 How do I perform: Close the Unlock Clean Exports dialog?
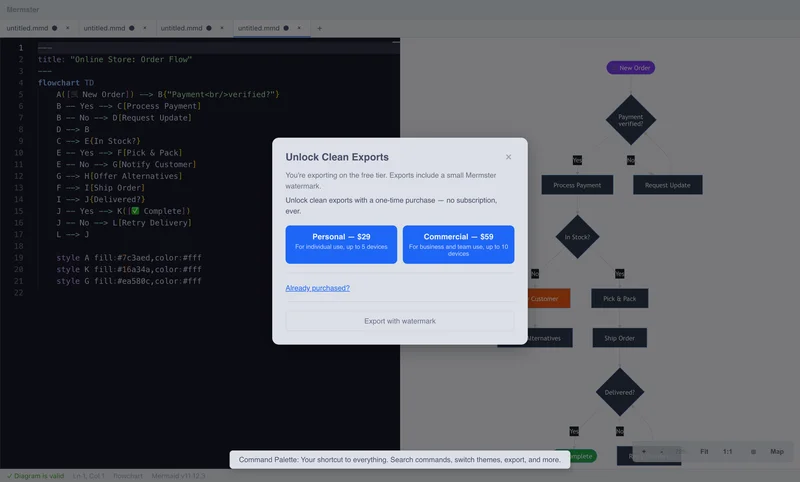(508, 157)
